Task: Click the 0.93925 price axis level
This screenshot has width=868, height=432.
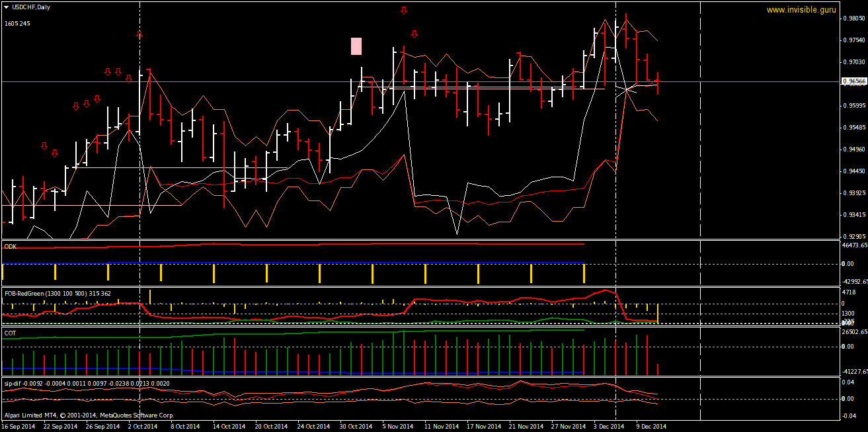Action: pos(853,193)
